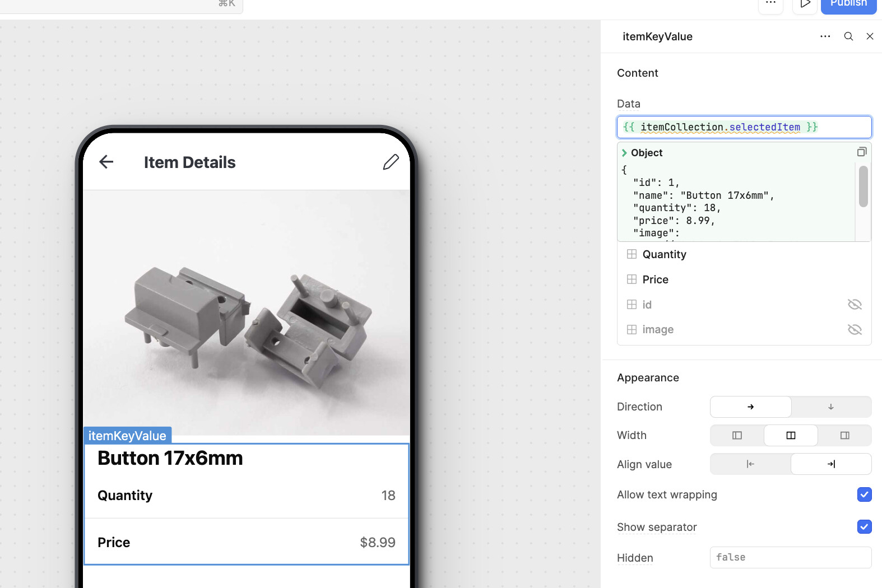
Task: Show the hidden id field
Action: pos(855,305)
